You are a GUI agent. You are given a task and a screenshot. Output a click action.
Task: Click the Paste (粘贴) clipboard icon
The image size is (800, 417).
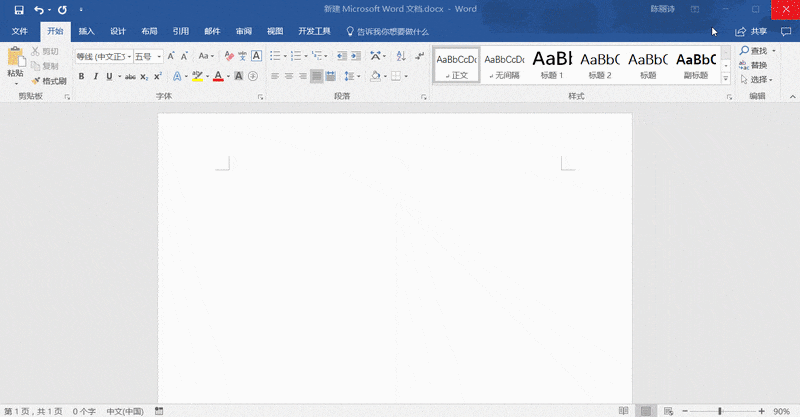point(15,60)
